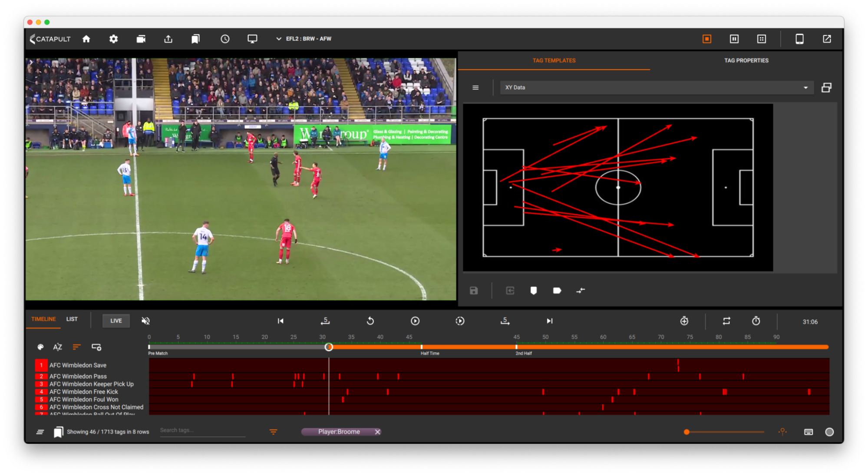
Task: Click the save floppy disk icon
Action: (x=474, y=291)
